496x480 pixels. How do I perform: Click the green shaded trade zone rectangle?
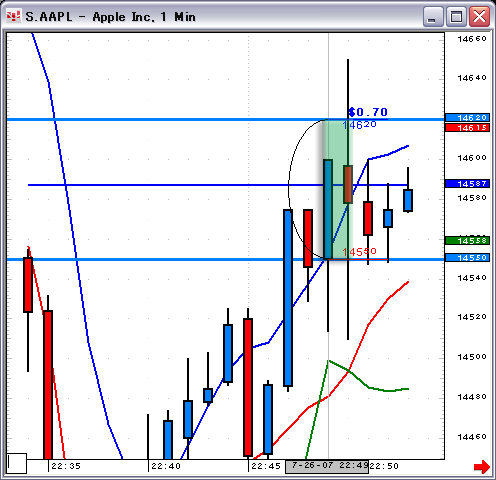tap(337, 189)
